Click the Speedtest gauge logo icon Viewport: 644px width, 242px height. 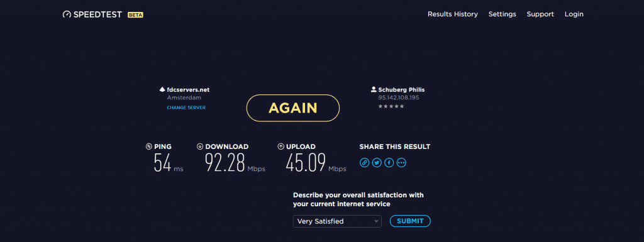point(67,14)
